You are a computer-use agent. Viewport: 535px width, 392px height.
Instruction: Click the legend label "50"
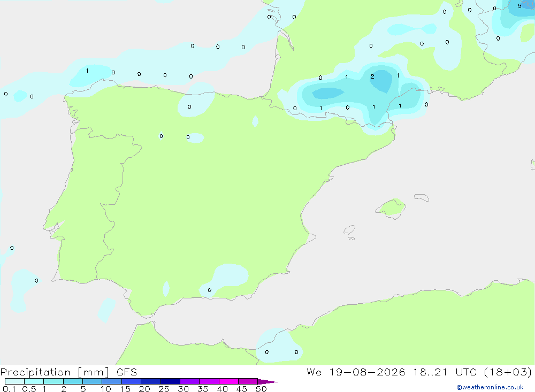(x=261, y=389)
